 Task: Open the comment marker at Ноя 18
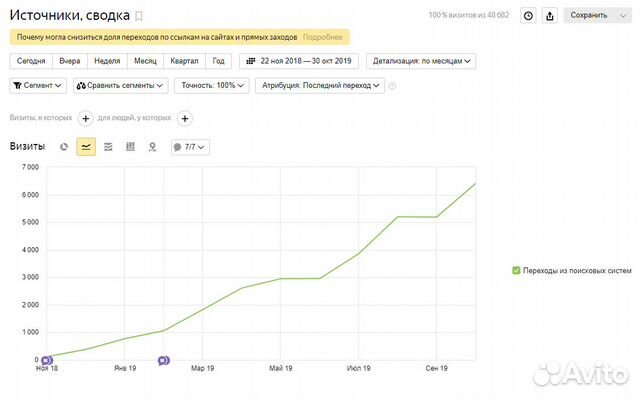[x=47, y=361]
